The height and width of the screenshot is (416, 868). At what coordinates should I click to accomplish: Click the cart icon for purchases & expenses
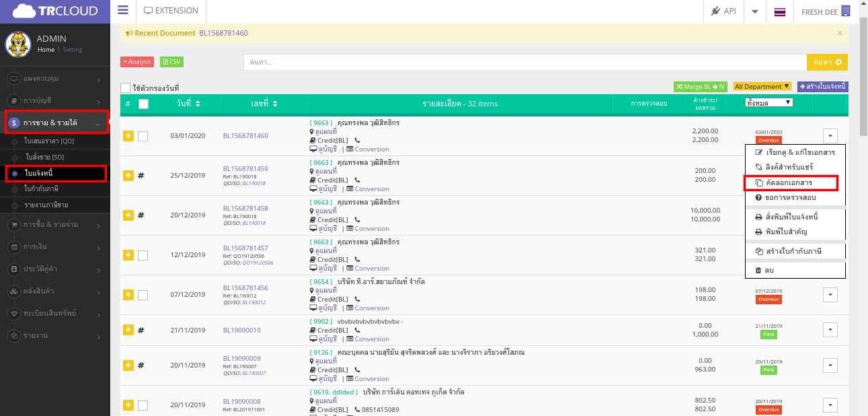(x=14, y=224)
